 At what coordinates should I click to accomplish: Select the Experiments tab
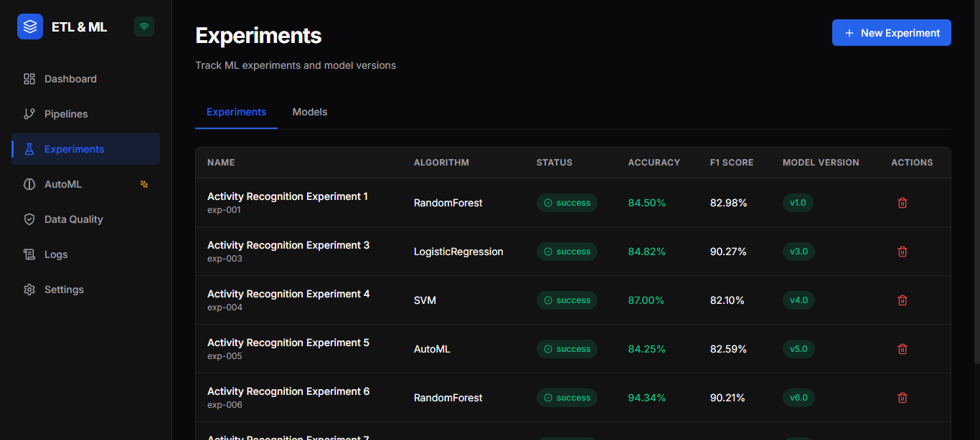236,112
